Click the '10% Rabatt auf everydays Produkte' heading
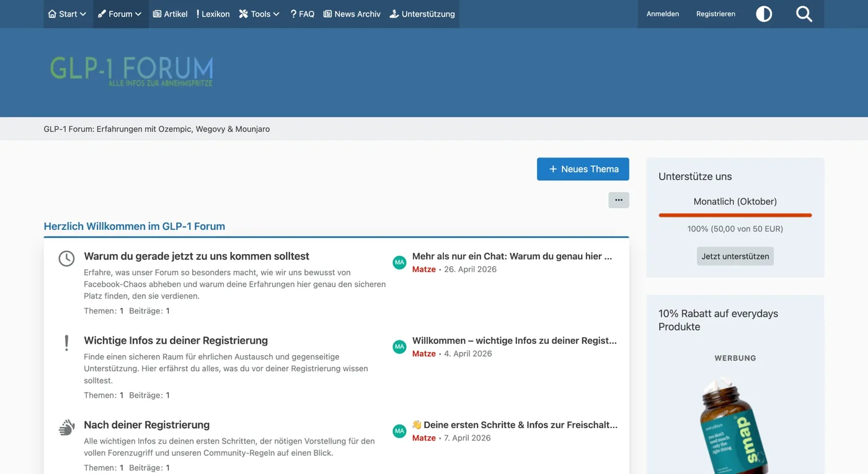This screenshot has height=474, width=868. tap(718, 320)
